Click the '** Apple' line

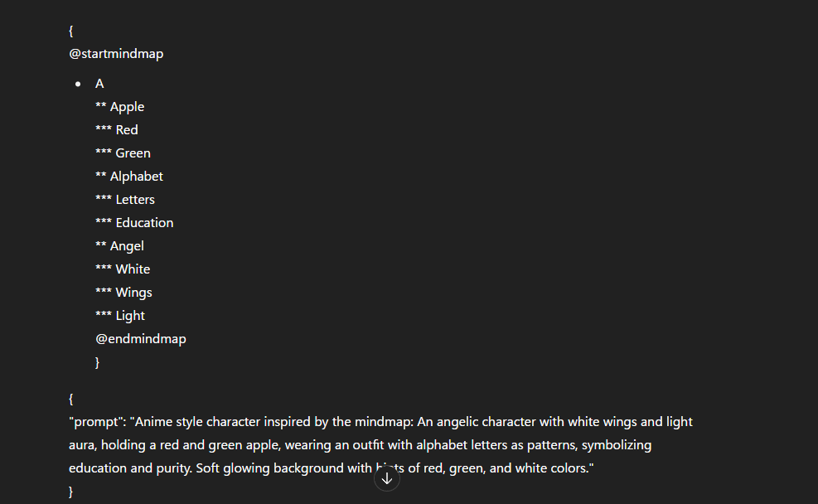(x=120, y=107)
